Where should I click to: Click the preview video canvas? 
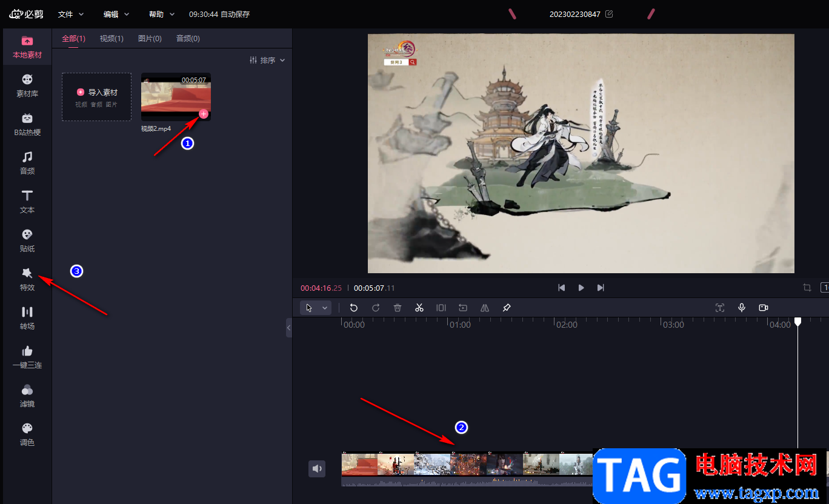[581, 153]
